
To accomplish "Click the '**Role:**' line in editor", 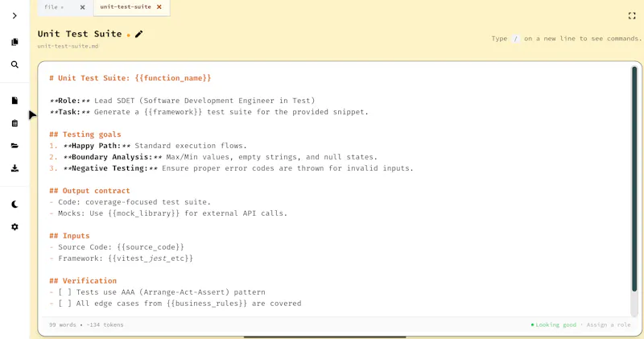I will click(x=183, y=101).
